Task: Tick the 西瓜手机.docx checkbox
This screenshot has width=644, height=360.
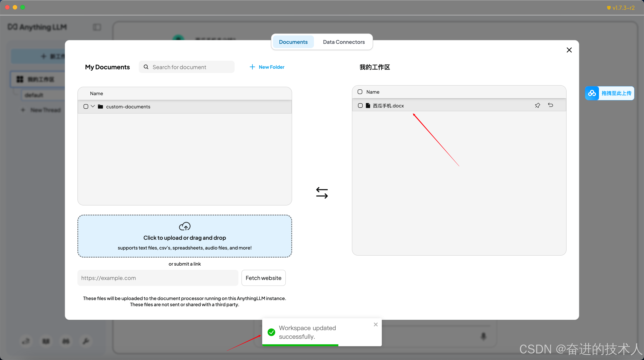Action: (360, 106)
